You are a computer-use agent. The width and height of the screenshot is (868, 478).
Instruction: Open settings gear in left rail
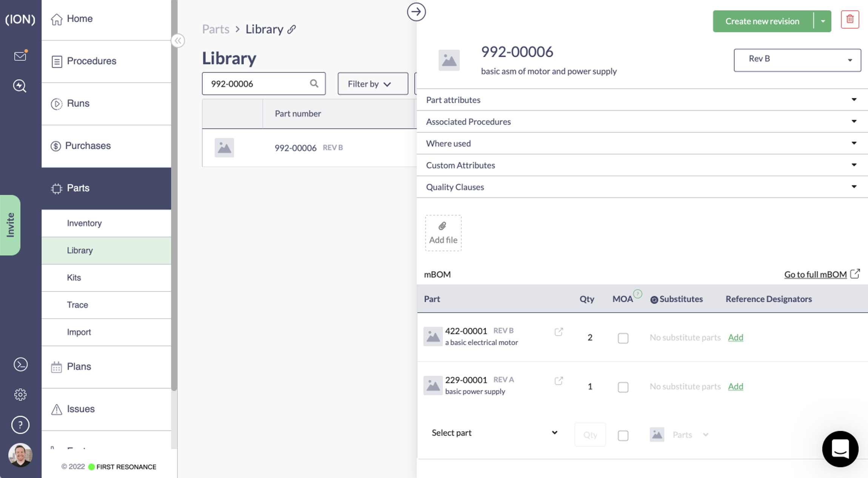20,395
